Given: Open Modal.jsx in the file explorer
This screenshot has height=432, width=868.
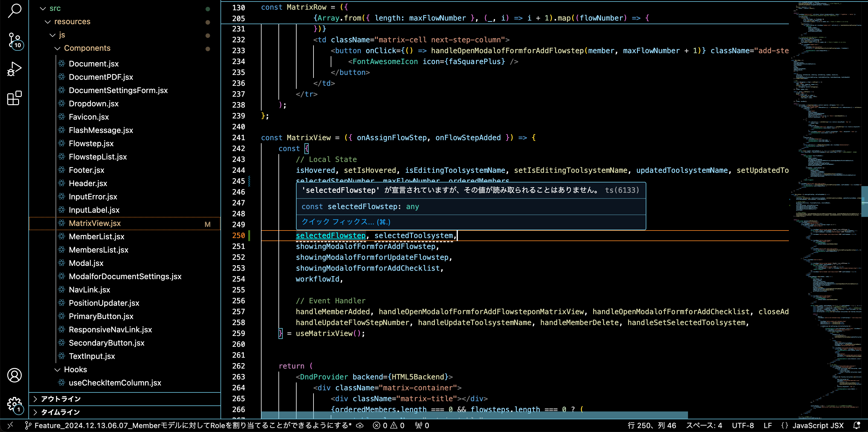Looking at the screenshot, I should click(86, 263).
